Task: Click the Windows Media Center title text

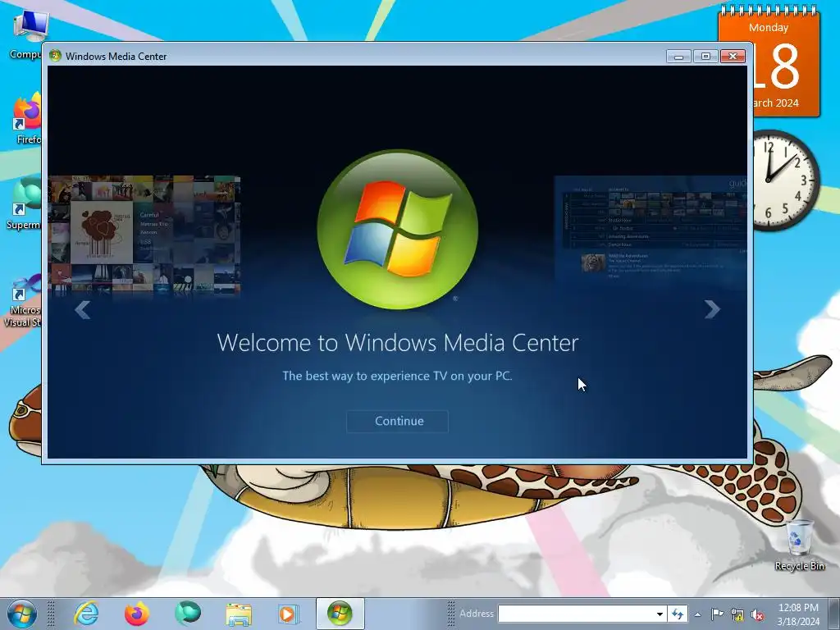Action: (x=116, y=57)
